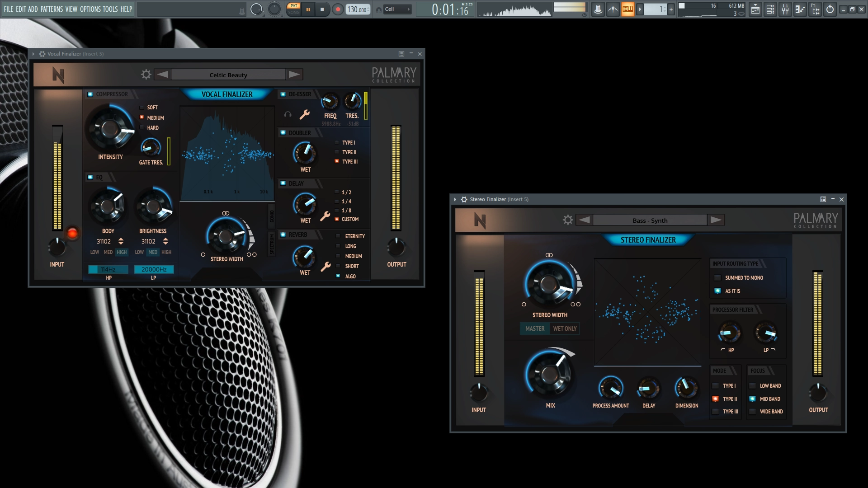
Task: Toggle PAT/SONG mode switch
Action: click(x=294, y=9)
